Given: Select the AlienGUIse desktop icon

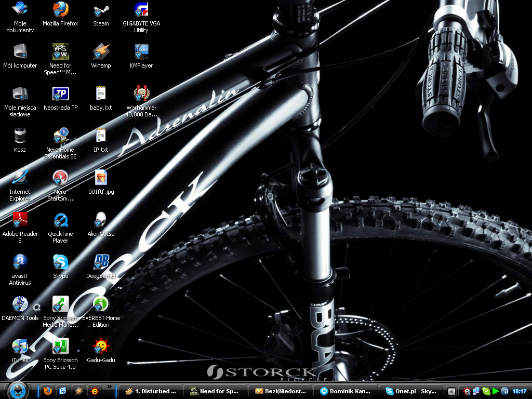Looking at the screenshot, I should (101, 224).
